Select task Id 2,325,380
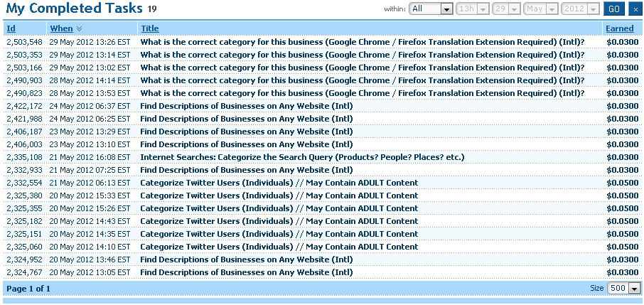644x305 pixels. click(x=24, y=196)
